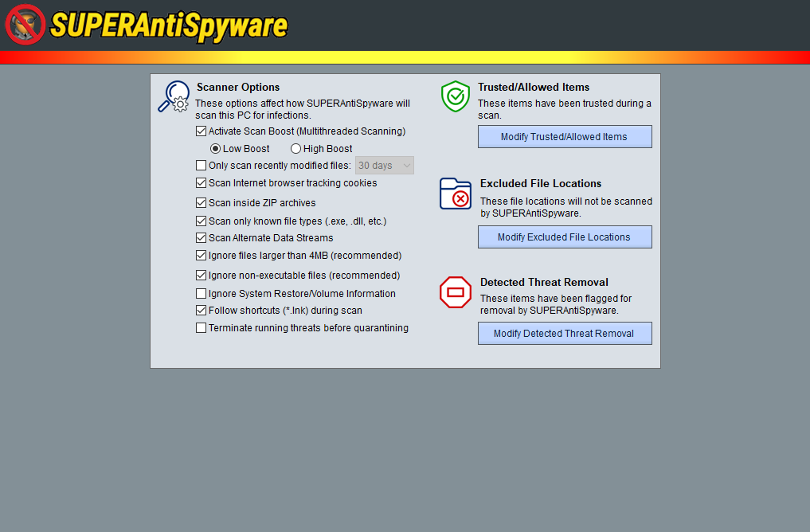Click text 'These items have been flagged for removal'

point(556,304)
